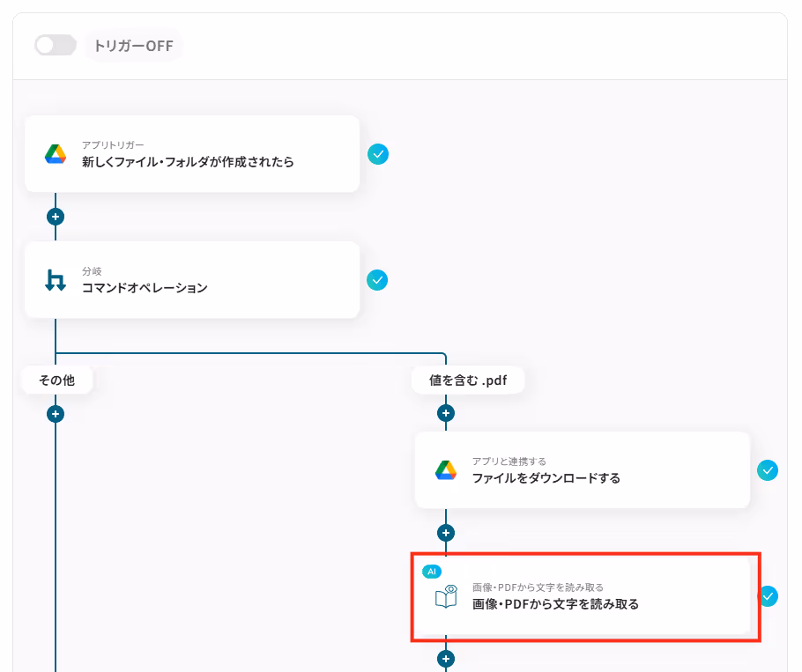Click the branch icon in コマンドオペレーション card

point(56,280)
